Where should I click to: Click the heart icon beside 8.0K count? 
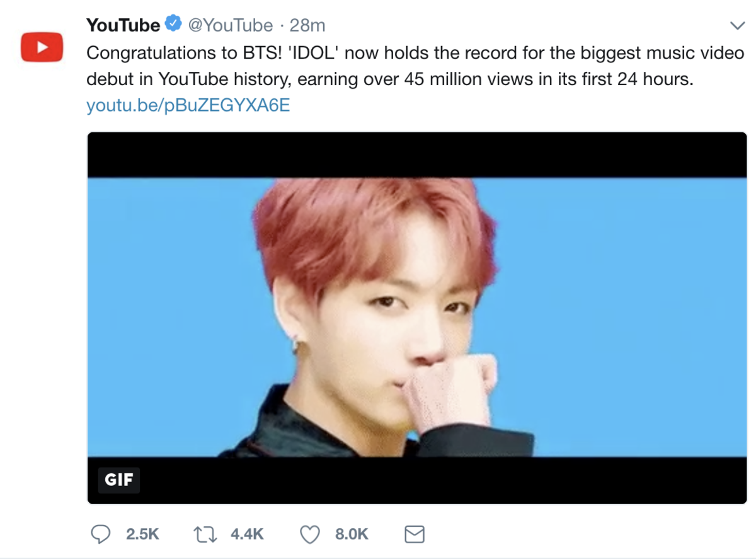click(x=309, y=534)
